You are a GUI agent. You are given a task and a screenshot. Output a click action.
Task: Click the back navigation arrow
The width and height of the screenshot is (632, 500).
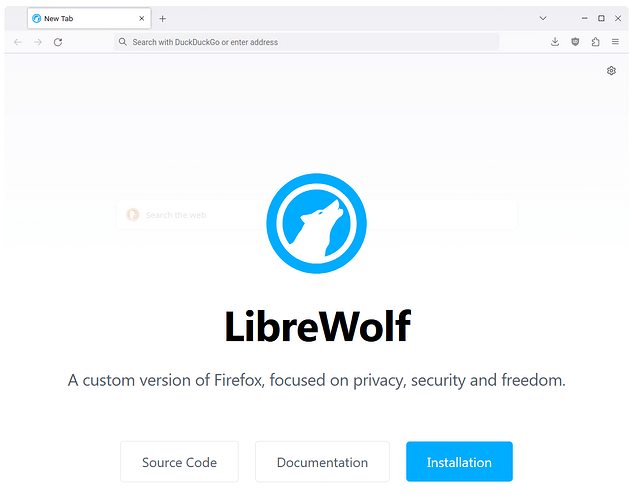pos(18,42)
